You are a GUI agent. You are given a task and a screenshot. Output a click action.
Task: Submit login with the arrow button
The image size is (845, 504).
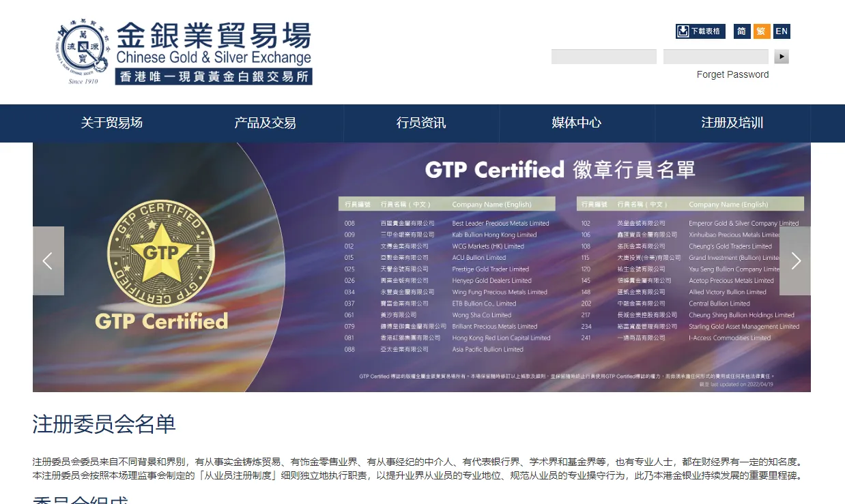click(782, 57)
